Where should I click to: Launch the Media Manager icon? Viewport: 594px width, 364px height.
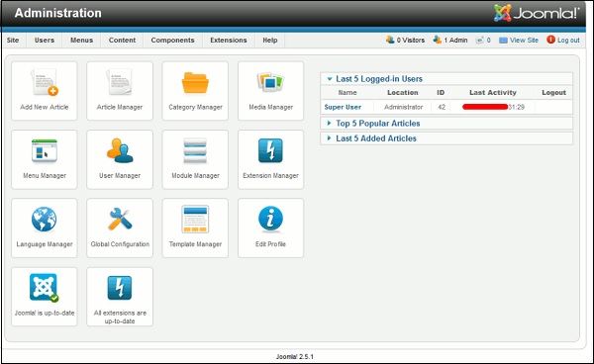270,82
